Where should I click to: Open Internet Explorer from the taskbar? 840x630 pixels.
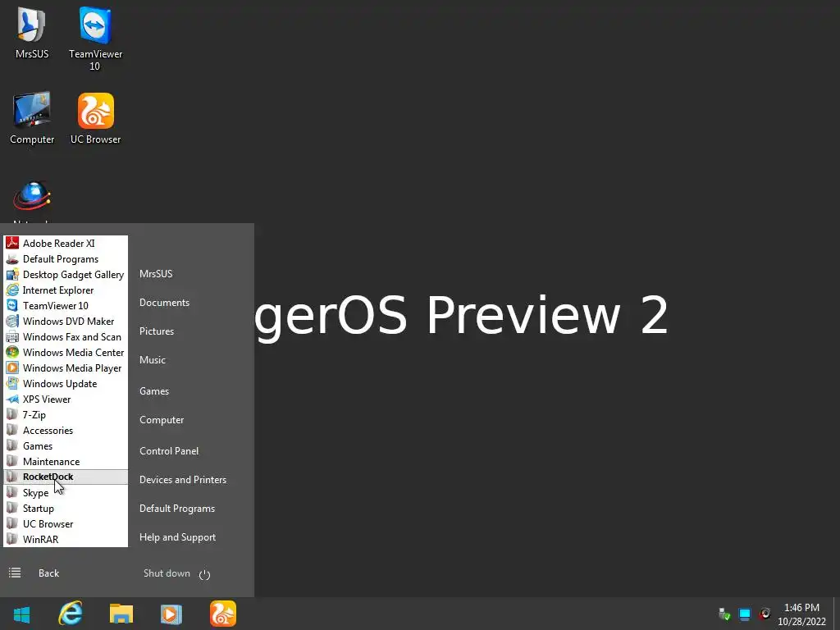[71, 614]
